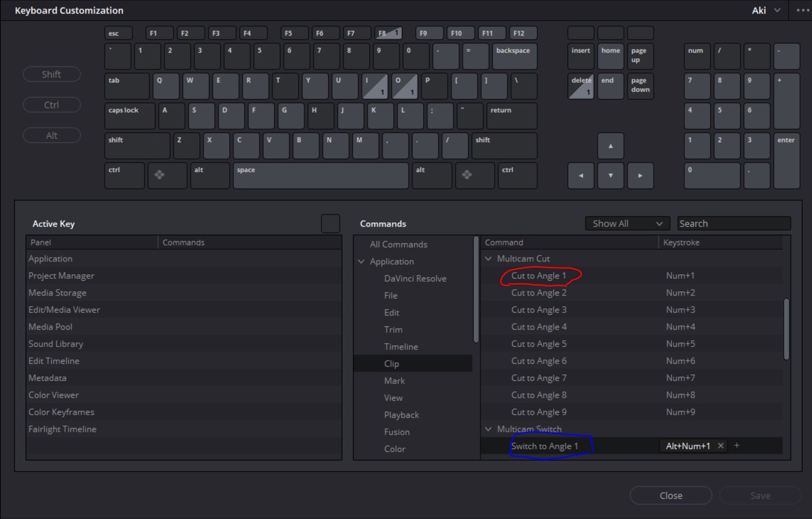Click the left Windows logo key

(x=167, y=176)
